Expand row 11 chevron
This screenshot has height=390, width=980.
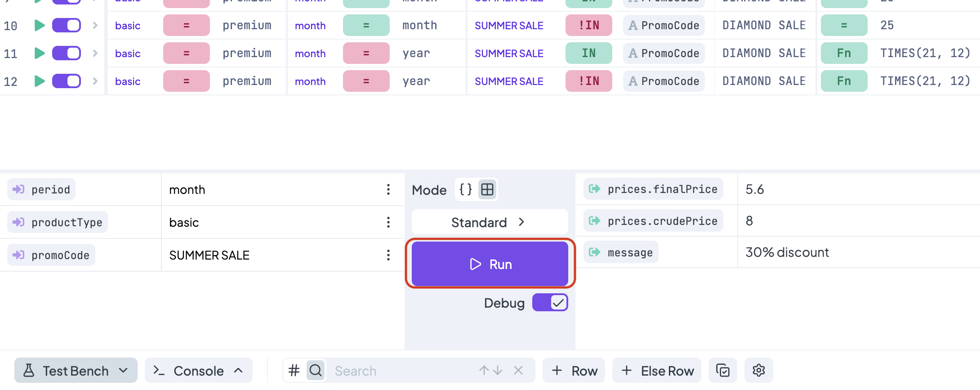[95, 54]
